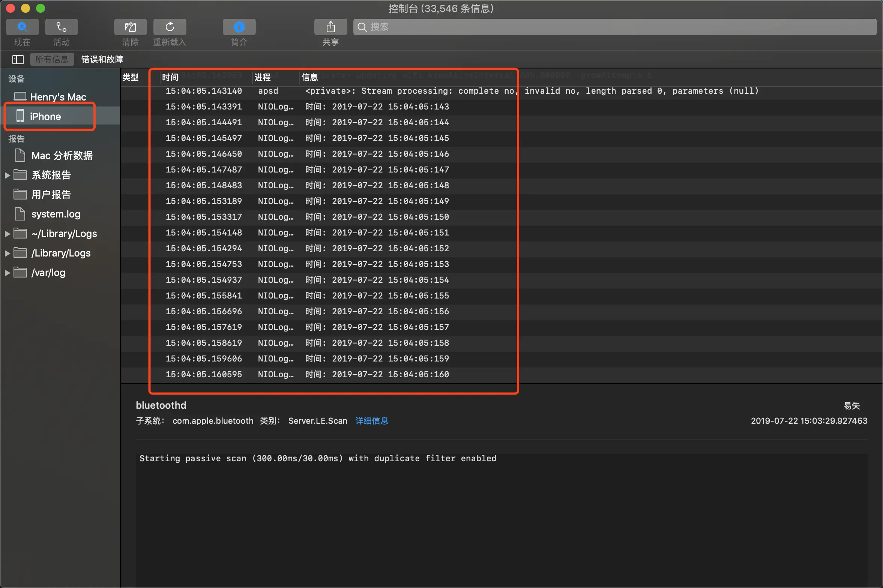
Task: Expand the /Library/Logs disclosure triangle
Action: (7, 253)
